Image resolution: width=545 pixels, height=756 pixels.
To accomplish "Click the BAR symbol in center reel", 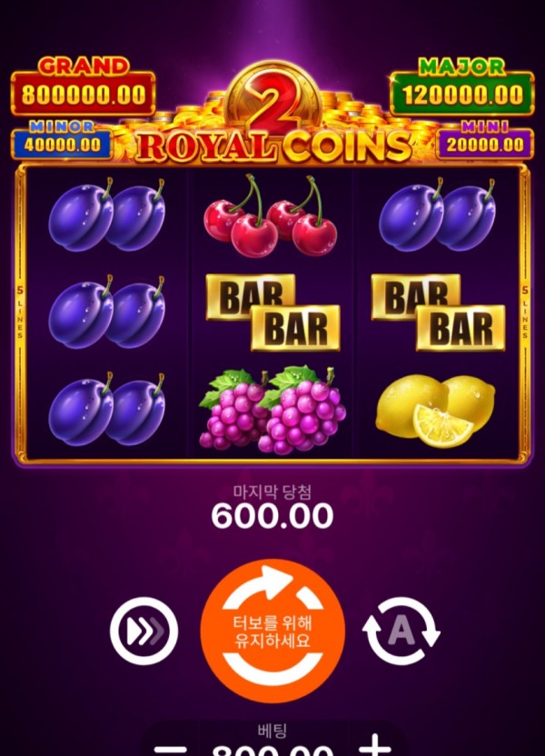I will coord(272,313).
